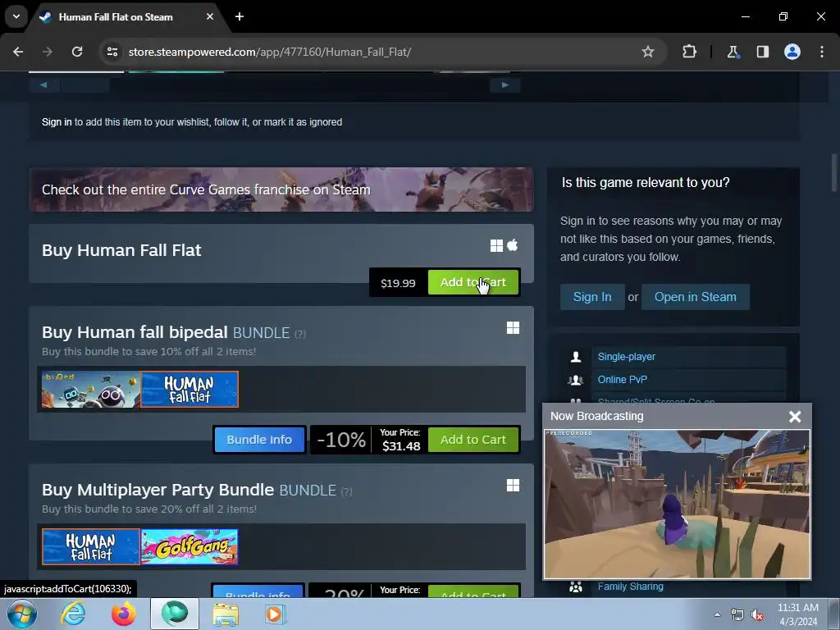This screenshot has height=630, width=840.
Task: Open site information icon in address bar
Action: [x=112, y=52]
